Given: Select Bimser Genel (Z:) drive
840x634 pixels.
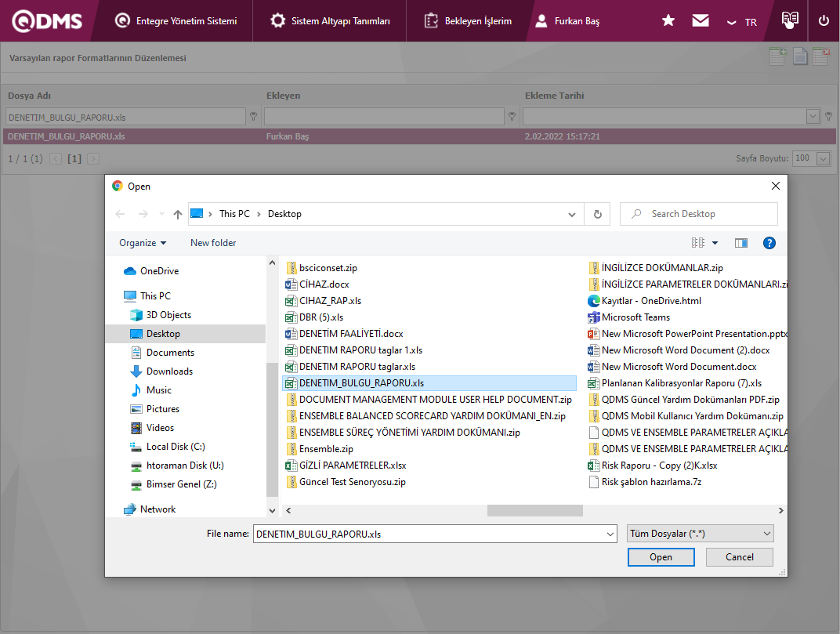Looking at the screenshot, I should tap(174, 484).
